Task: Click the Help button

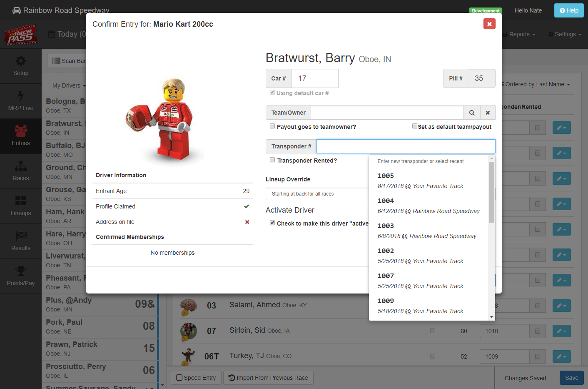Action: click(x=569, y=10)
